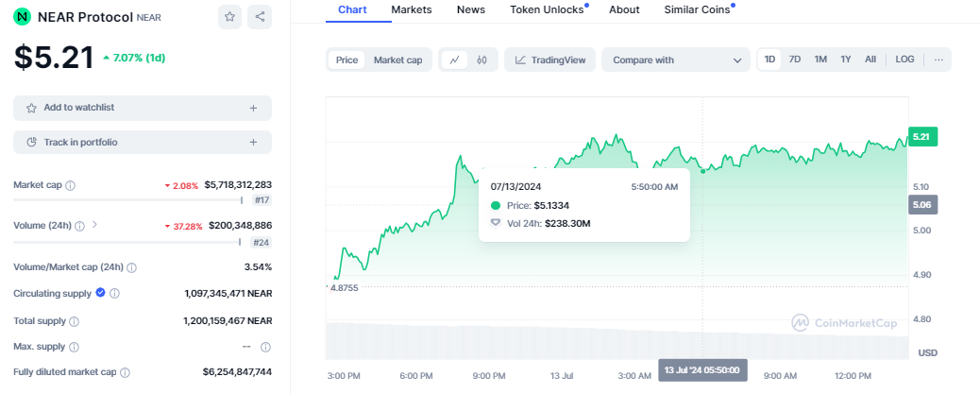This screenshot has width=980, height=394.
Task: Click the 4.8755 opening price label
Action: [344, 288]
